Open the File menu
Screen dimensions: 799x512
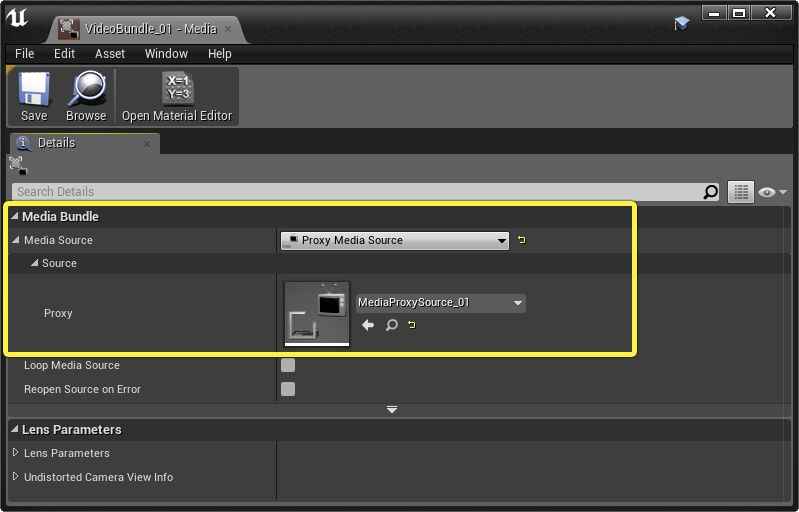click(24, 53)
